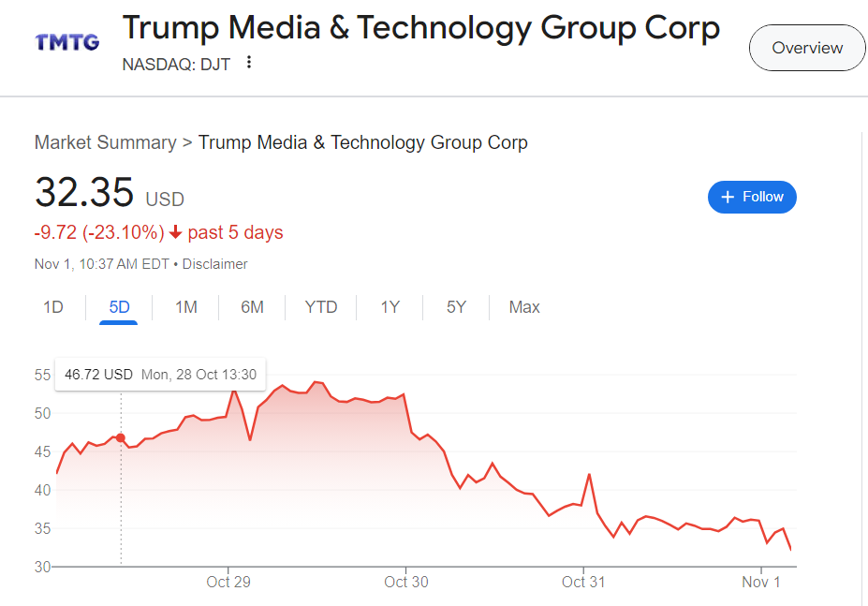
Task: Click the red down arrow price change indicator
Action: point(175,232)
